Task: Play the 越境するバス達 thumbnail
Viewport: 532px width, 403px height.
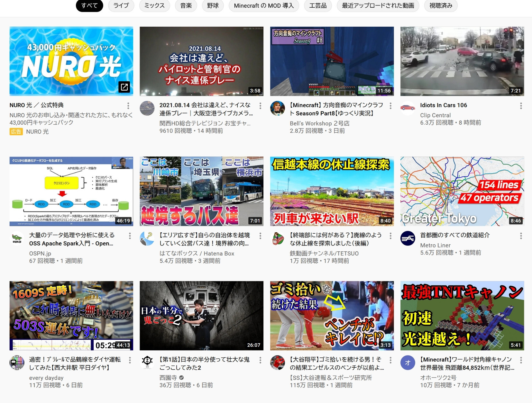Action: click(x=201, y=191)
